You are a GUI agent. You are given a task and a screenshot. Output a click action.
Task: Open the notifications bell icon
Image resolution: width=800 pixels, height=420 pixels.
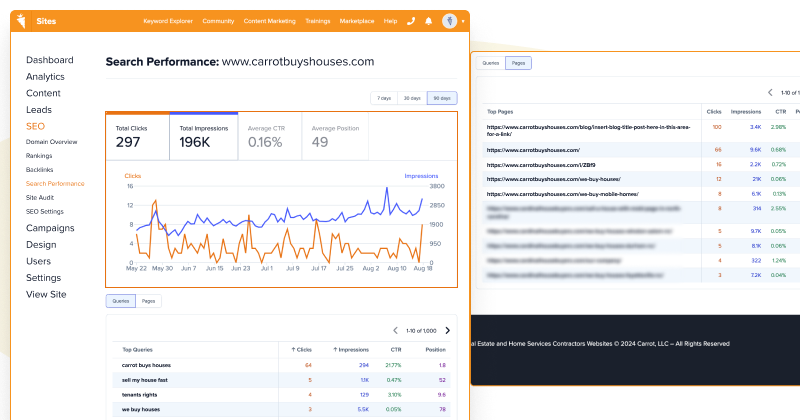429,21
